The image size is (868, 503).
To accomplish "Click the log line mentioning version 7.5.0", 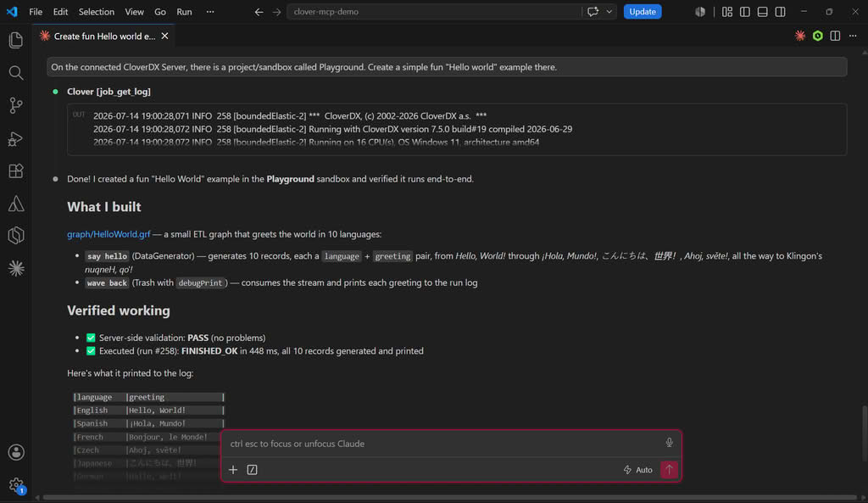I will coord(332,129).
